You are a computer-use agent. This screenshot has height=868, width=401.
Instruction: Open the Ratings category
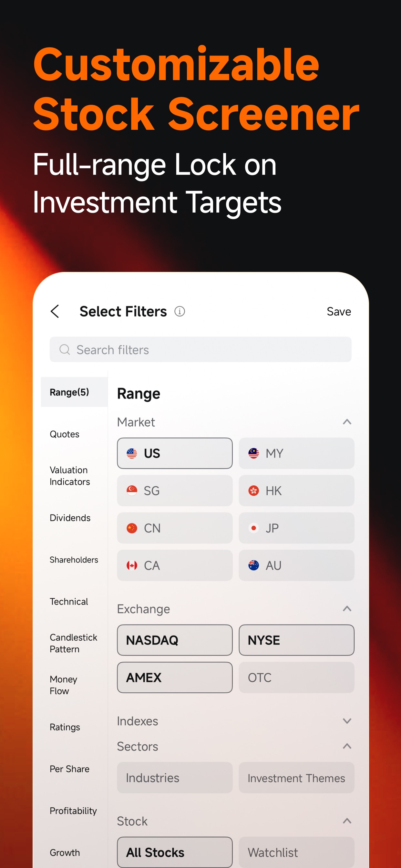(x=65, y=727)
